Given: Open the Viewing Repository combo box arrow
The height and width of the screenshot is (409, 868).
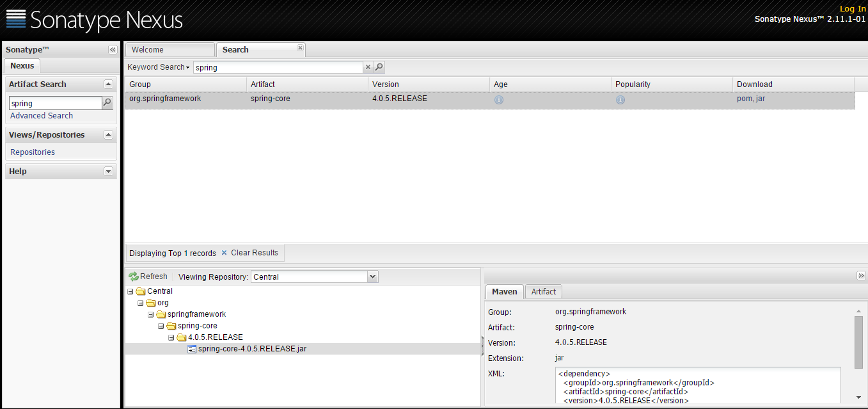Looking at the screenshot, I should (x=373, y=277).
